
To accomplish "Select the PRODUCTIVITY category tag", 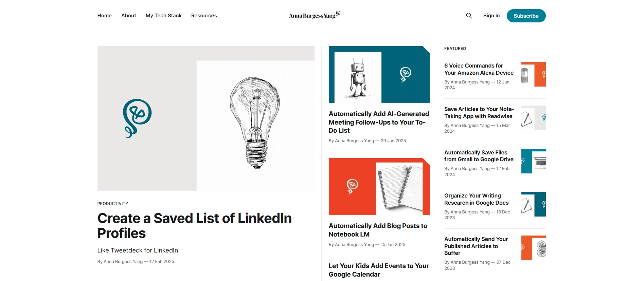I will point(113,204).
